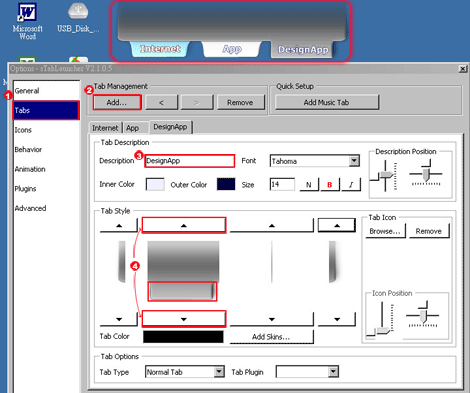The height and width of the screenshot is (393, 470).
Task: Select the Internet tab in the launcher dock
Action: 160,49
